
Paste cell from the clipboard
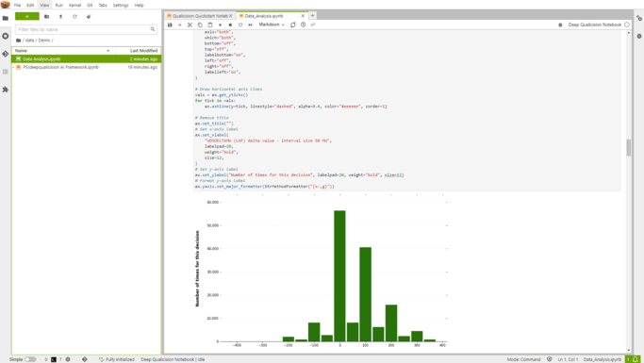(x=210, y=25)
